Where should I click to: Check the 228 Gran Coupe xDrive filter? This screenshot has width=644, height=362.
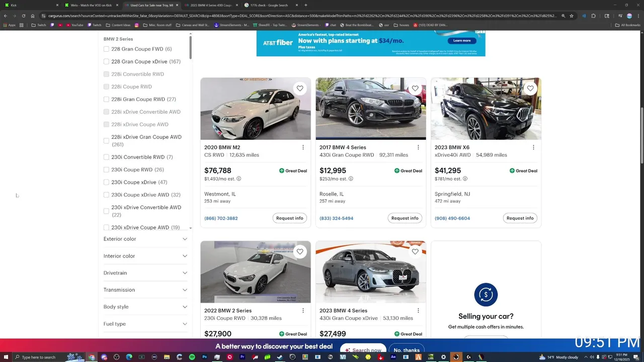tap(106, 61)
